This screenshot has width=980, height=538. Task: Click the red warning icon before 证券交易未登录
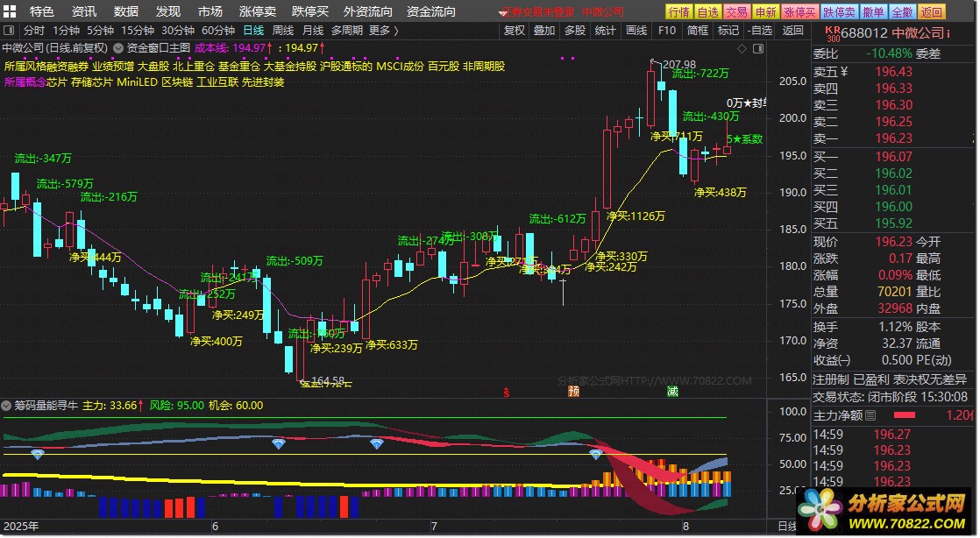(x=502, y=12)
